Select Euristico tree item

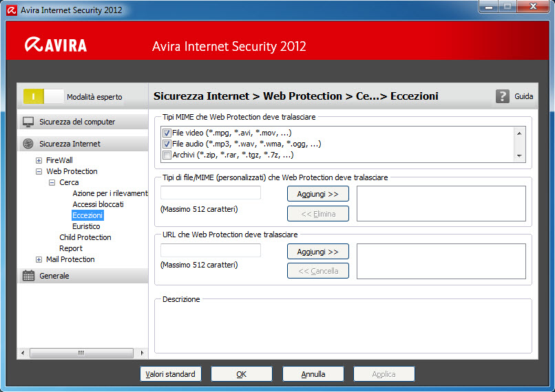tap(86, 226)
